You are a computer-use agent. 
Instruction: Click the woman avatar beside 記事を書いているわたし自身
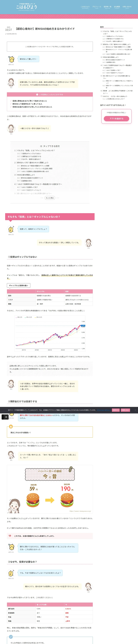11,82
